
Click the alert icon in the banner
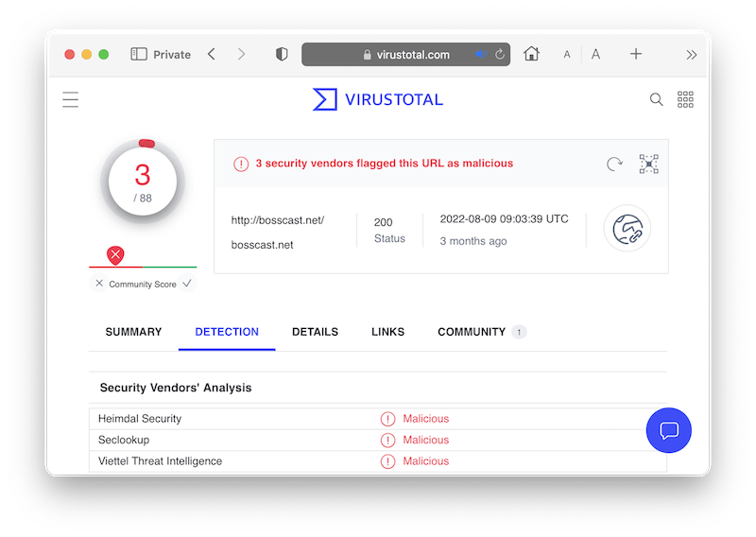click(x=241, y=165)
